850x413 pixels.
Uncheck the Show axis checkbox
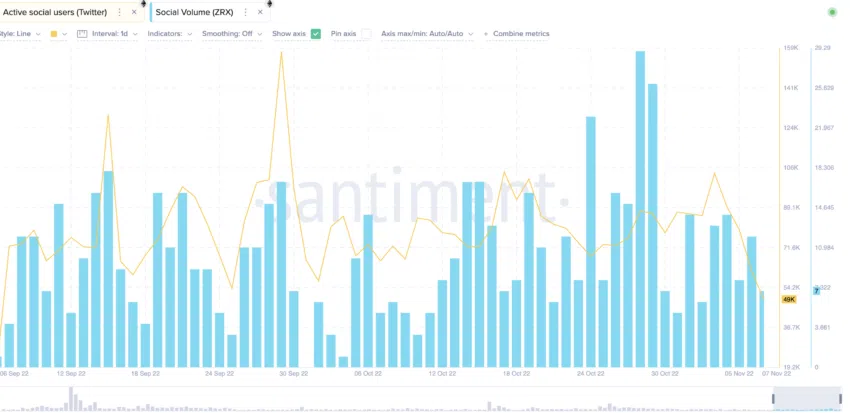coord(316,34)
